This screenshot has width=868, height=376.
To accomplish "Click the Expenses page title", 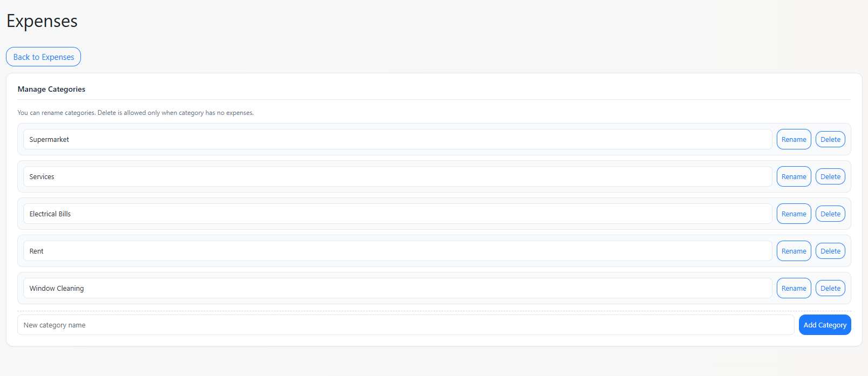I will [42, 21].
